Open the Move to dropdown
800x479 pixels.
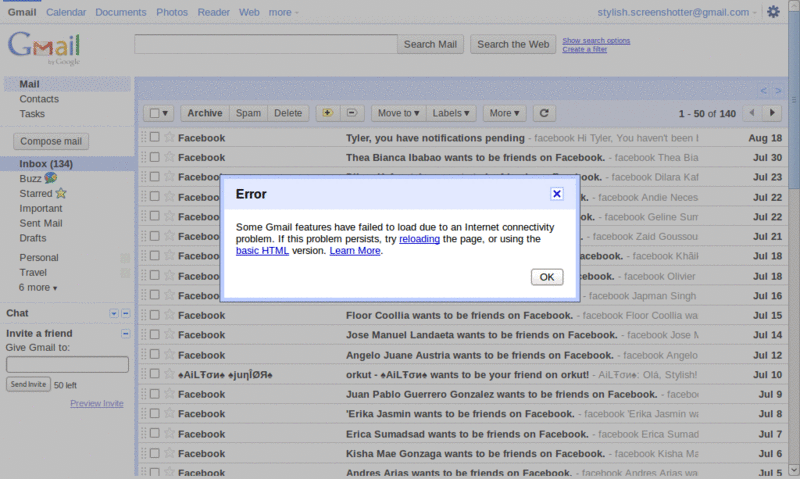pyautogui.click(x=398, y=113)
